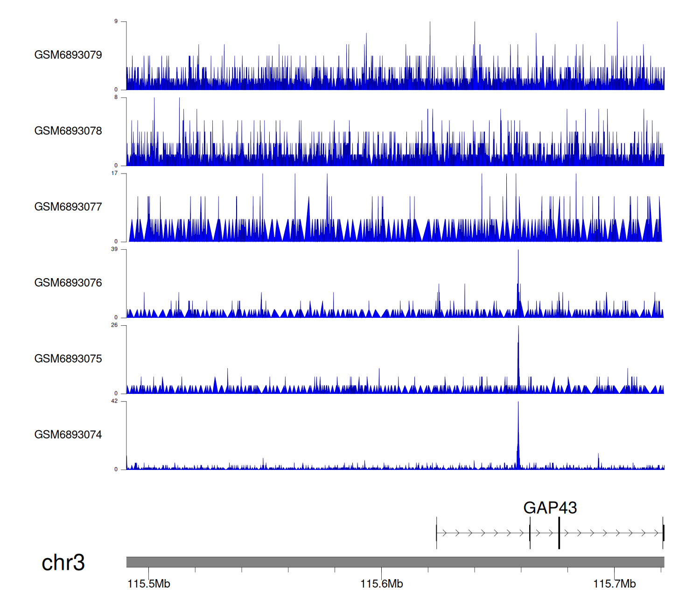Select the GSM6893076 track label

68,283
